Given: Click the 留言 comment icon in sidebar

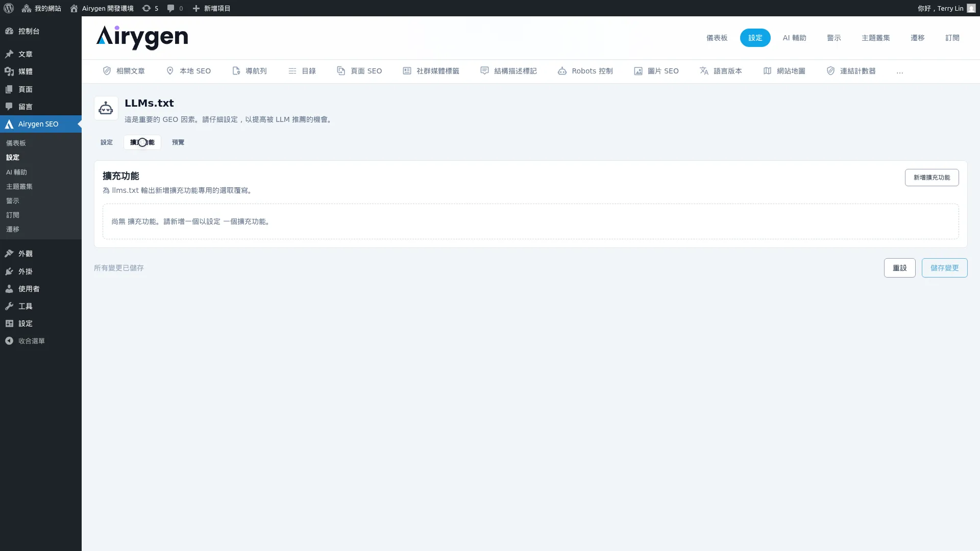Looking at the screenshot, I should point(9,107).
